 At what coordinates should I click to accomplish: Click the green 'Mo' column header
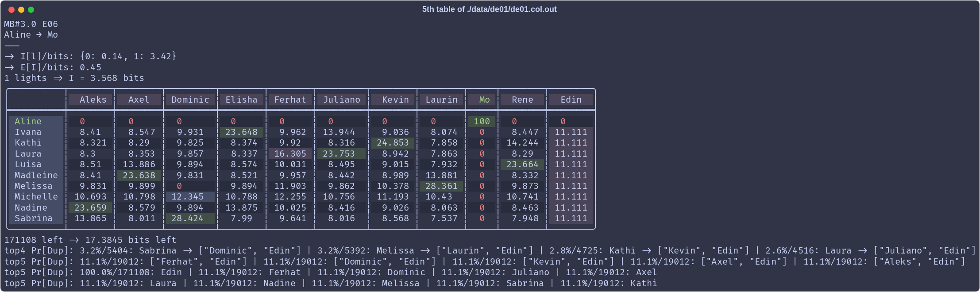click(x=482, y=100)
